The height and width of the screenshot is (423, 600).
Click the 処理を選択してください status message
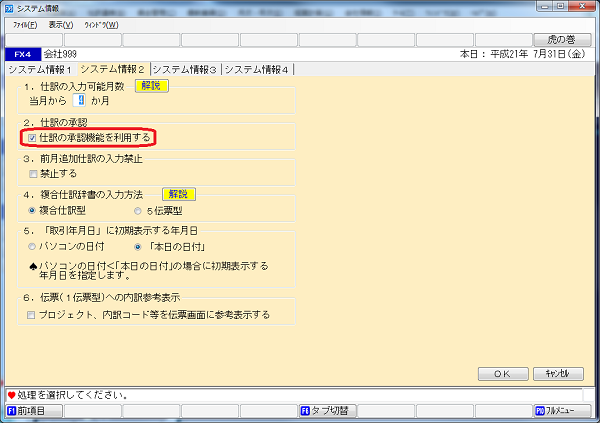pos(73,395)
